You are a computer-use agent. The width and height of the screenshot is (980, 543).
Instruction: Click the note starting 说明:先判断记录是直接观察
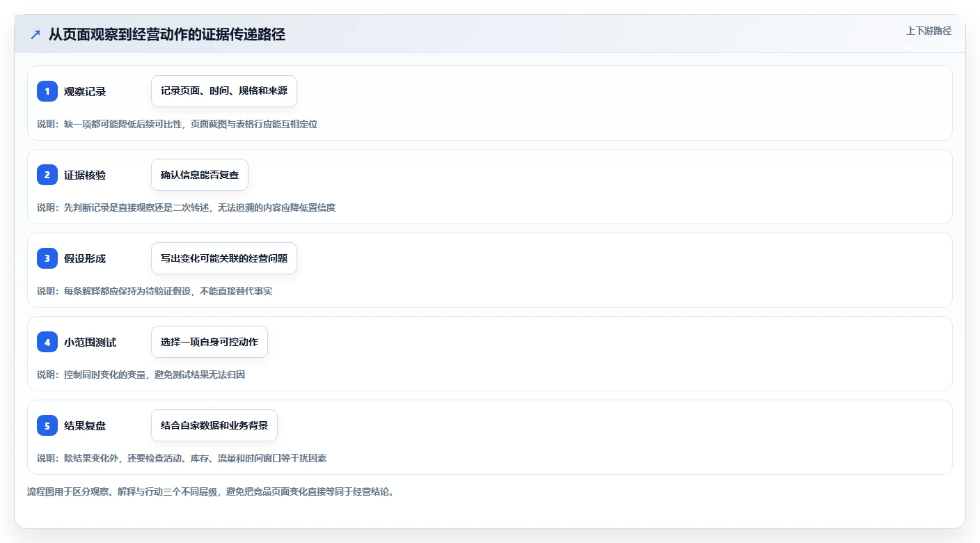click(186, 207)
